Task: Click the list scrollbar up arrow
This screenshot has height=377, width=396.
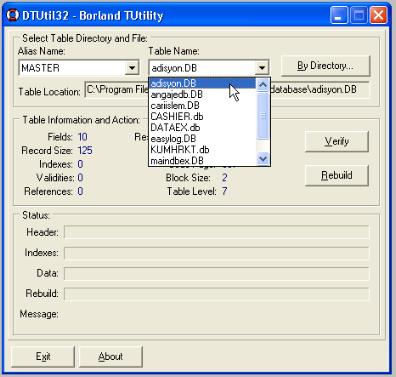Action: [x=263, y=85]
